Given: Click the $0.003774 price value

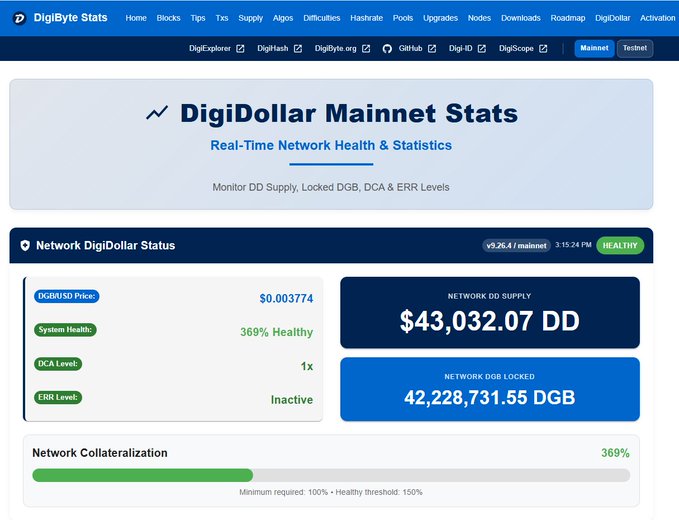Looking at the screenshot, I should pyautogui.click(x=286, y=299).
